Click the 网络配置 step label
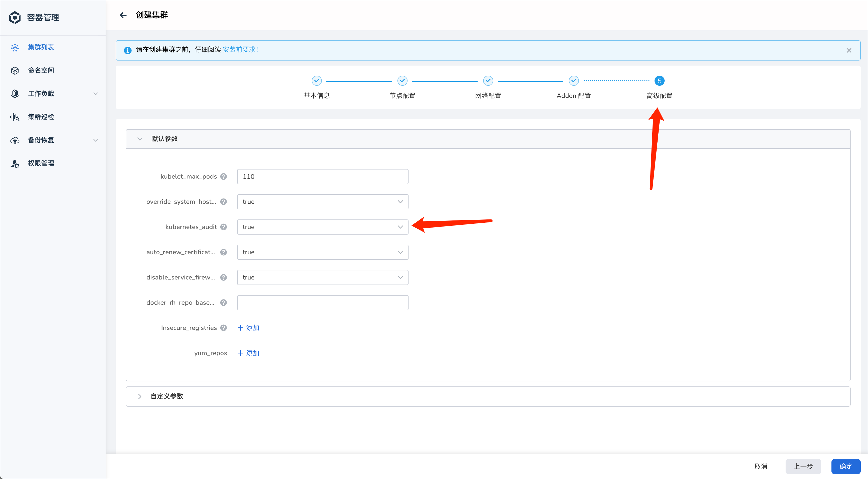868x479 pixels. click(x=488, y=96)
